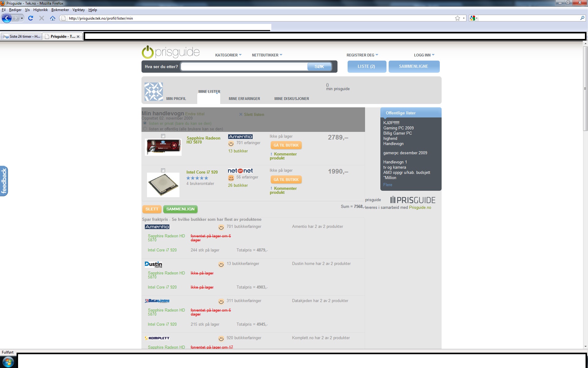Click the X icon of Slett listen
588x368 pixels.
(x=241, y=114)
